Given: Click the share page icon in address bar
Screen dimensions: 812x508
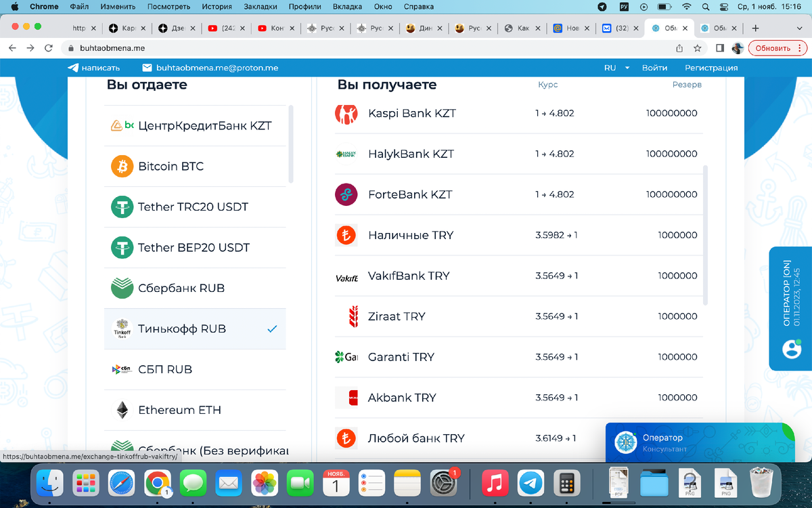Looking at the screenshot, I should 679,48.
